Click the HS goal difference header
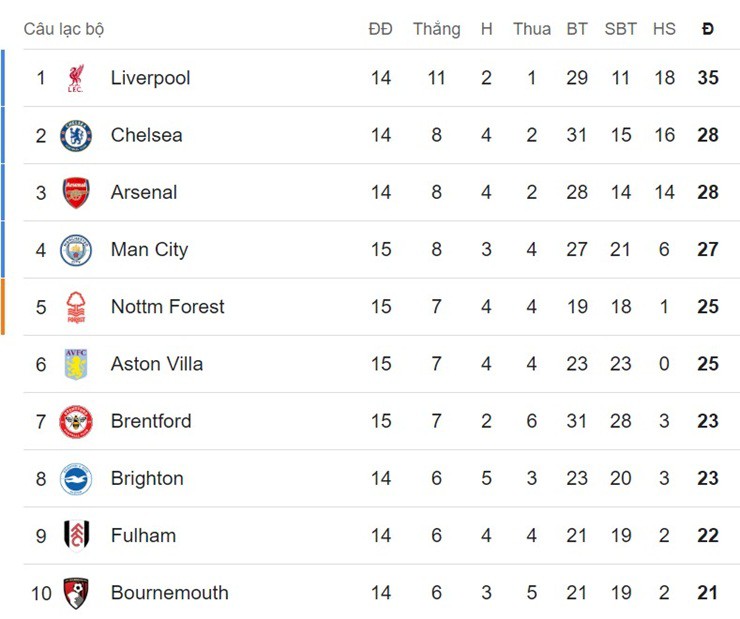 coord(664,29)
